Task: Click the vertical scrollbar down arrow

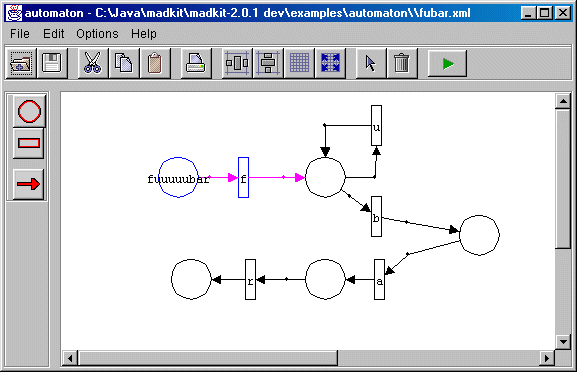Action: coord(563,341)
